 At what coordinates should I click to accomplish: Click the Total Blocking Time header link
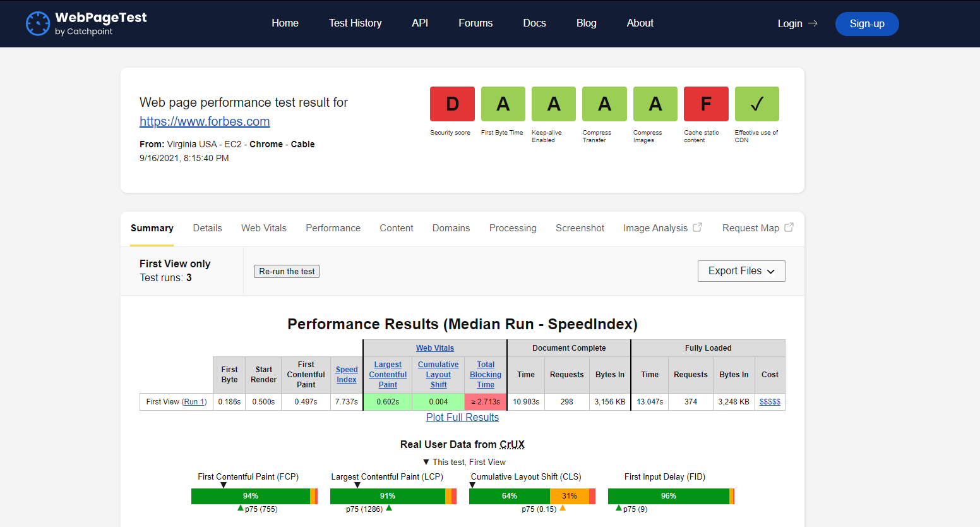coord(486,375)
